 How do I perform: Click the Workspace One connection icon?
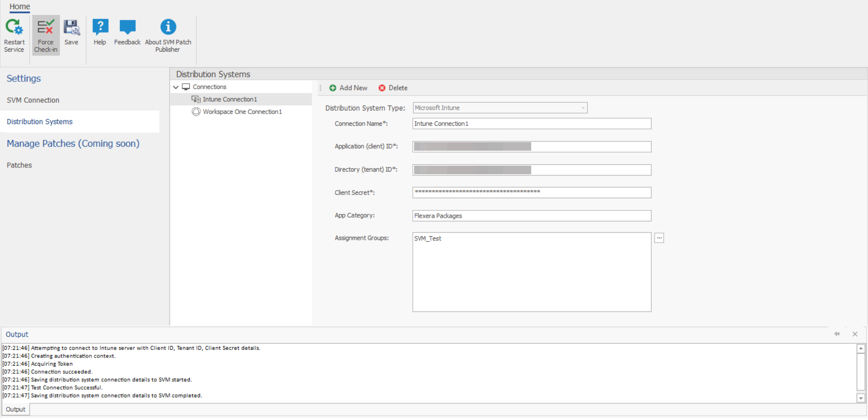click(196, 112)
